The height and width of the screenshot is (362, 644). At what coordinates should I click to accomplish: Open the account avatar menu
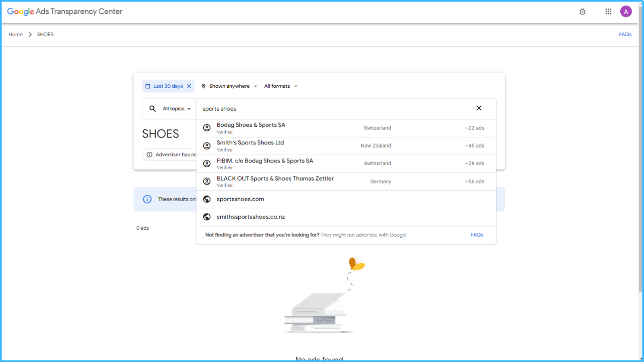click(626, 12)
